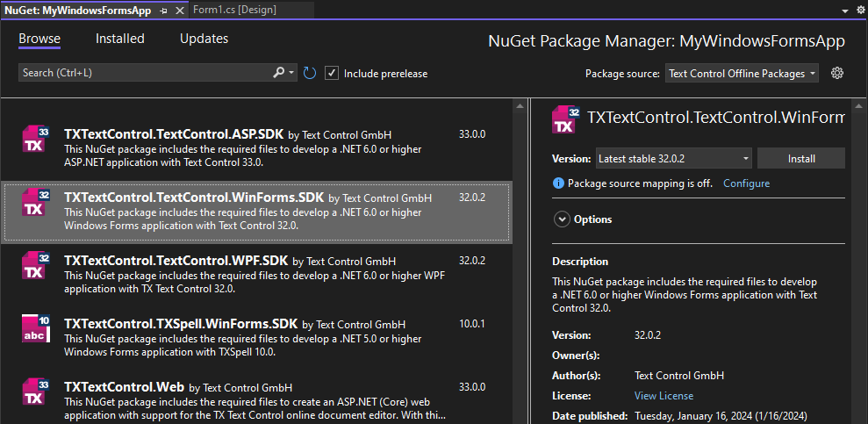Open the View License link
The width and height of the screenshot is (868, 424).
coord(664,396)
